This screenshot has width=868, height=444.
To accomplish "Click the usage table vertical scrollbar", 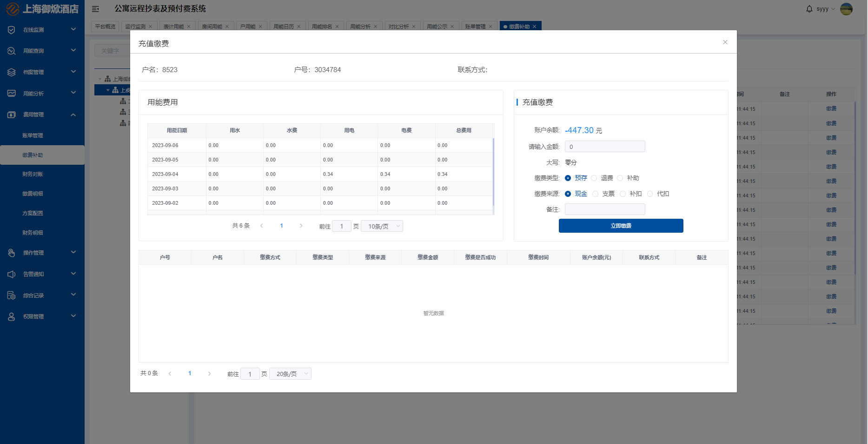I will [x=493, y=172].
